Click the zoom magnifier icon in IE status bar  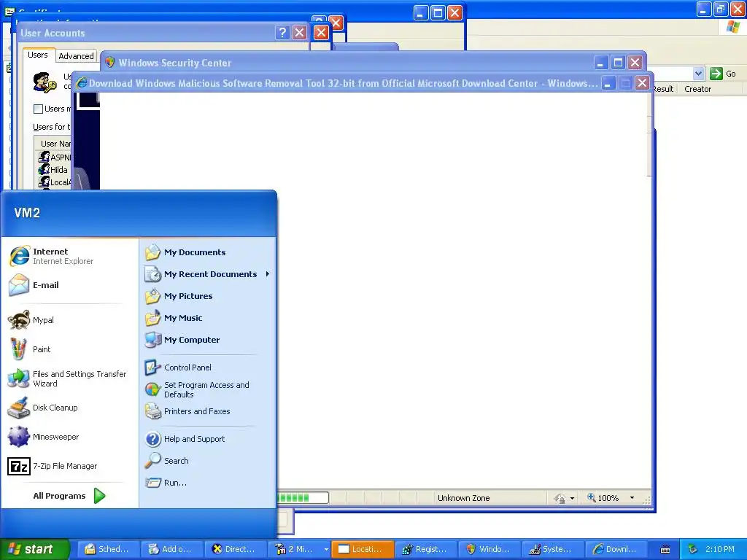[591, 497]
